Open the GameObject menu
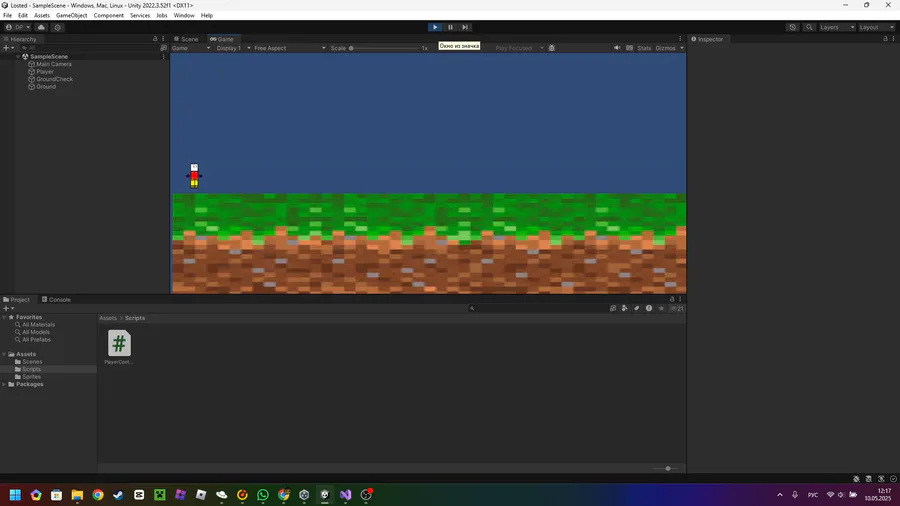The width and height of the screenshot is (900, 506). click(72, 15)
